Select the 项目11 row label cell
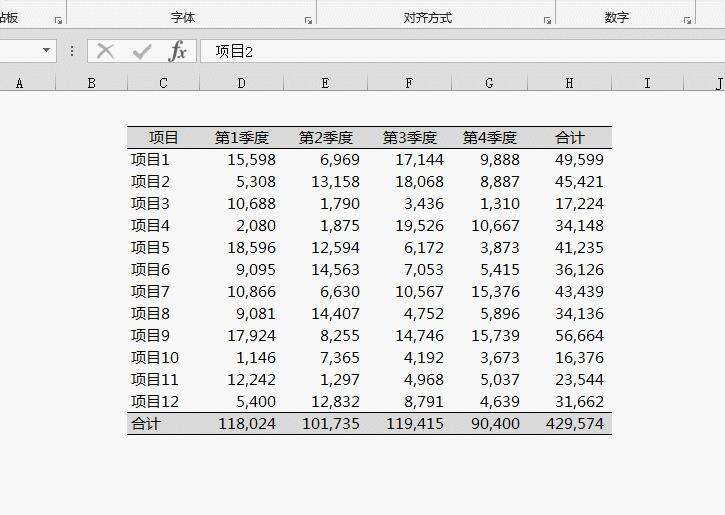The image size is (725, 515). click(163, 380)
